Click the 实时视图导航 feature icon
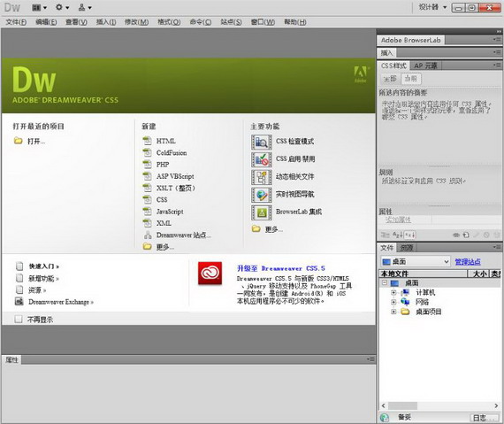Image resolution: width=504 pixels, height=424 pixels. [262, 195]
